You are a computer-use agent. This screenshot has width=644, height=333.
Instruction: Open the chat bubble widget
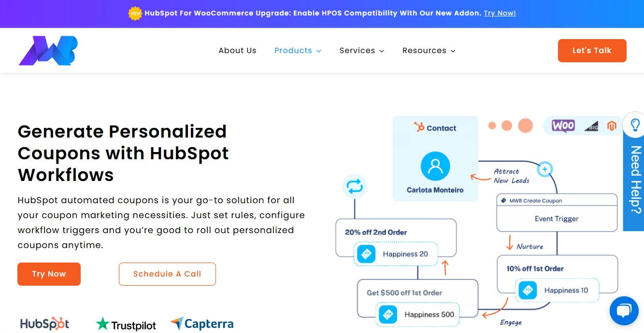click(624, 311)
